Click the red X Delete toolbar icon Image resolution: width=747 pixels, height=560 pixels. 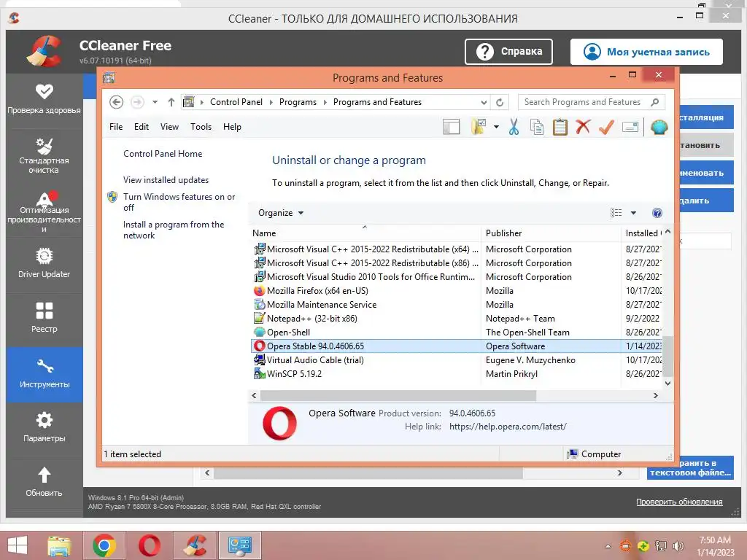pos(583,127)
